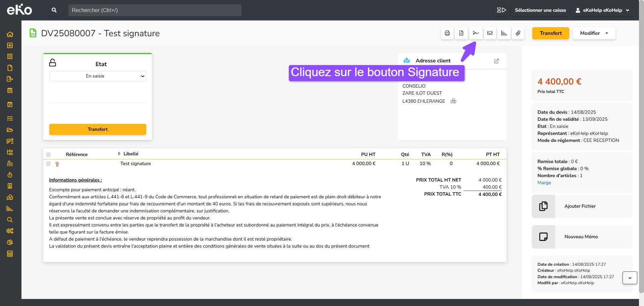Open the Etat dropdown showing En saisie
This screenshot has height=306, width=644.
click(98, 76)
